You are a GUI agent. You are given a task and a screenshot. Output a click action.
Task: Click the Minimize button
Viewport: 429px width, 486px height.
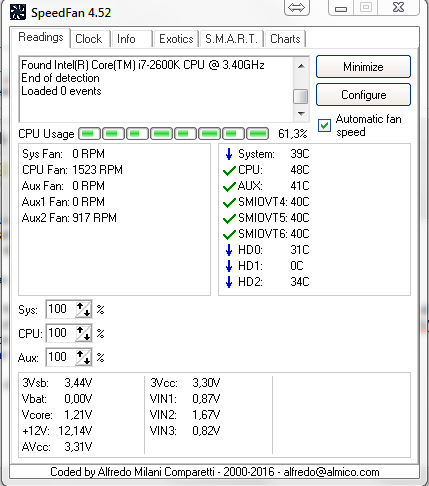pos(363,67)
